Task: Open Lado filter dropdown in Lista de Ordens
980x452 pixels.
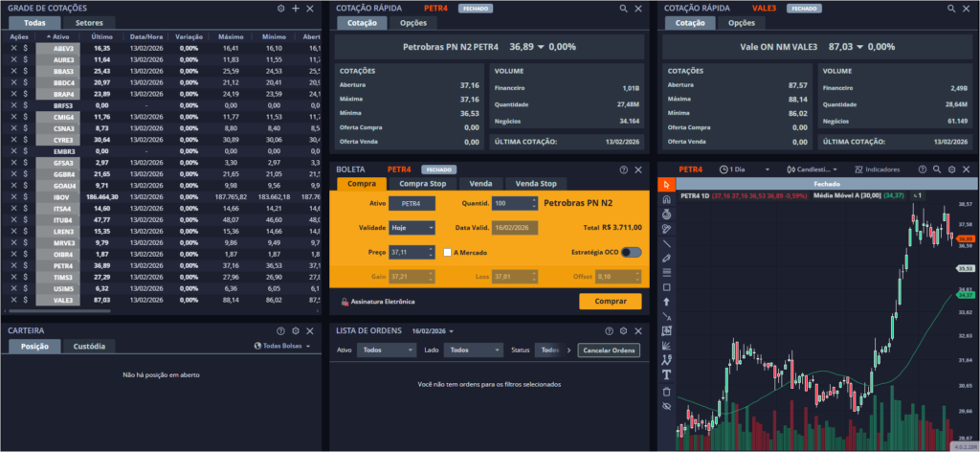Action: tap(473, 350)
